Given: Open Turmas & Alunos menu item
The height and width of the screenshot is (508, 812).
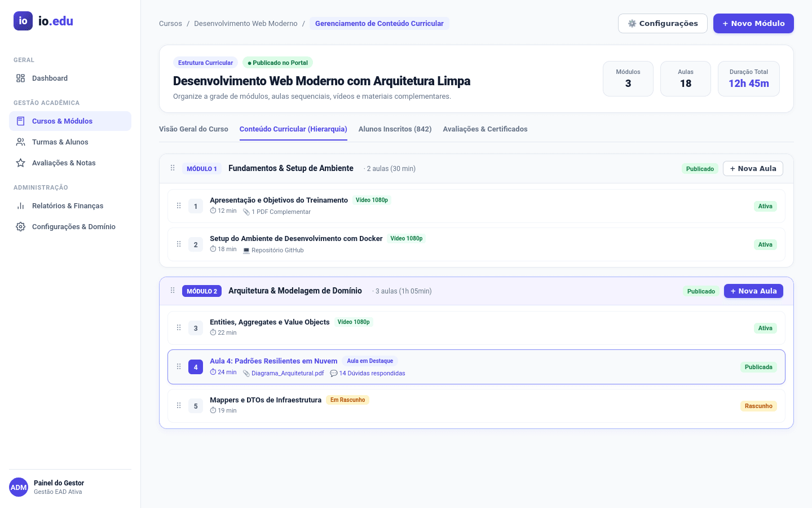Looking at the screenshot, I should [x=70, y=142].
